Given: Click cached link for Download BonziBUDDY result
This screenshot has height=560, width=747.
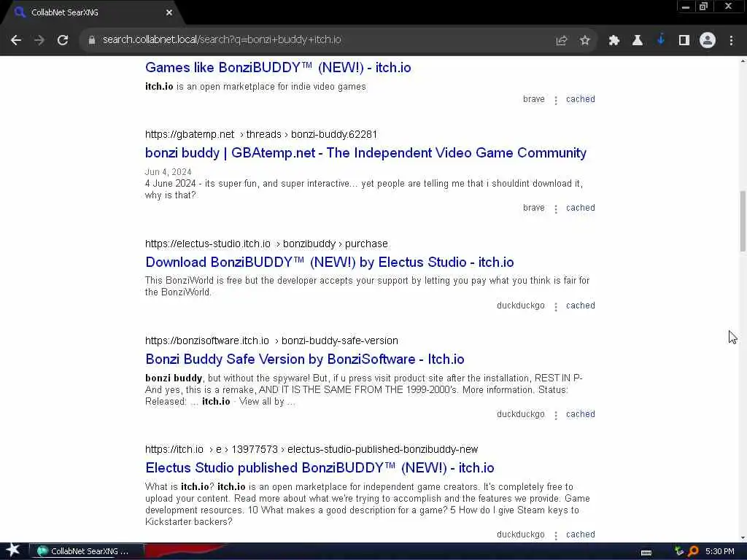Looking at the screenshot, I should [580, 306].
